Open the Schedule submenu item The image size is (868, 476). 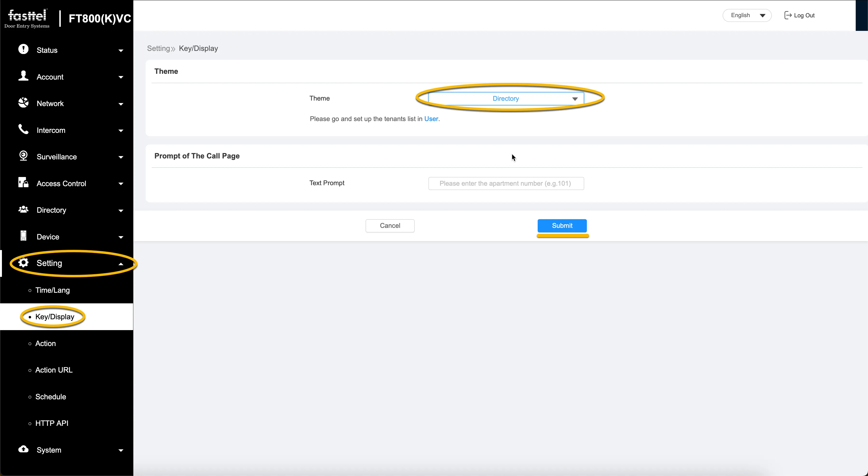(51, 396)
